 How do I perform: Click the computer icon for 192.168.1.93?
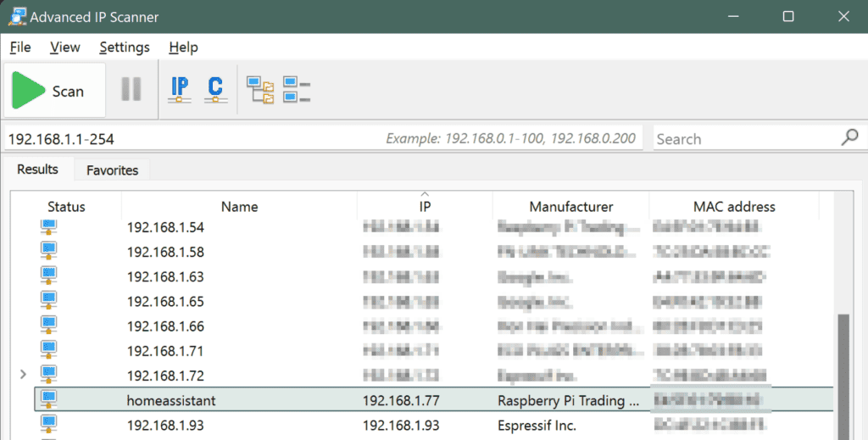pos(48,424)
